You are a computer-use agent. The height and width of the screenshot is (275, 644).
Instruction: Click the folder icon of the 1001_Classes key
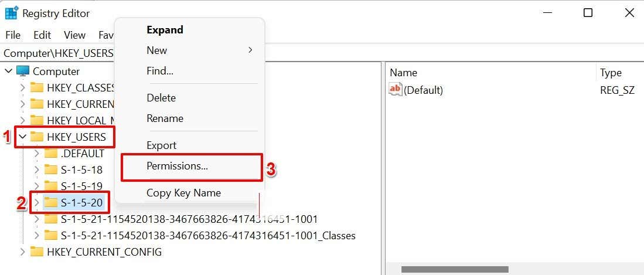pyautogui.click(x=51, y=236)
